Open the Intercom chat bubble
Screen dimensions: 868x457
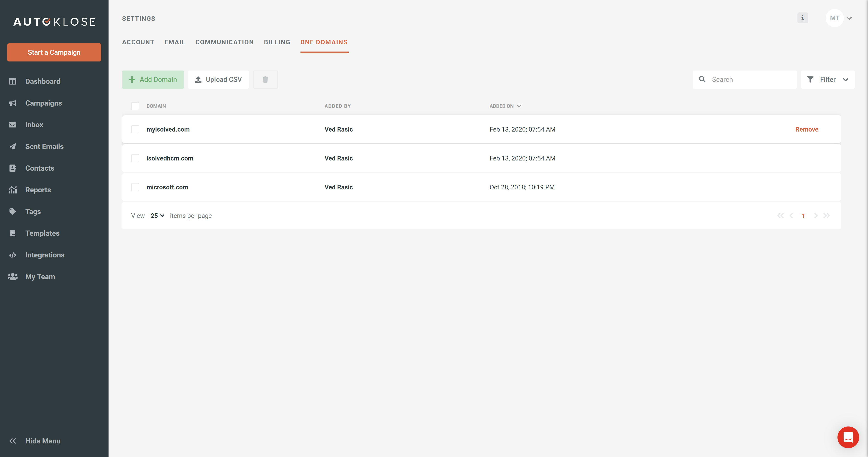pyautogui.click(x=848, y=437)
